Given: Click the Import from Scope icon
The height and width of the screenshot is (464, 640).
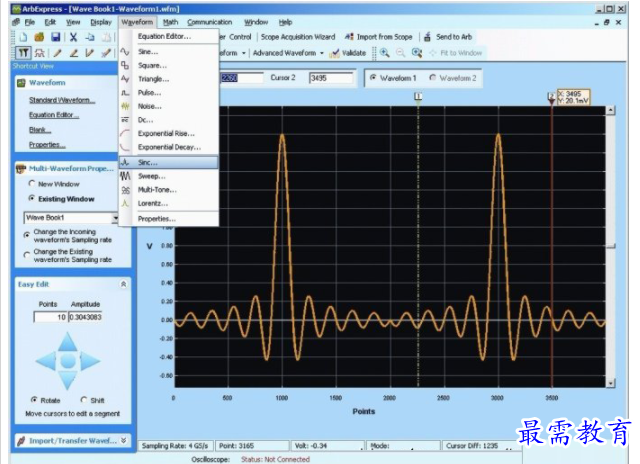Looking at the screenshot, I should pyautogui.click(x=349, y=37).
